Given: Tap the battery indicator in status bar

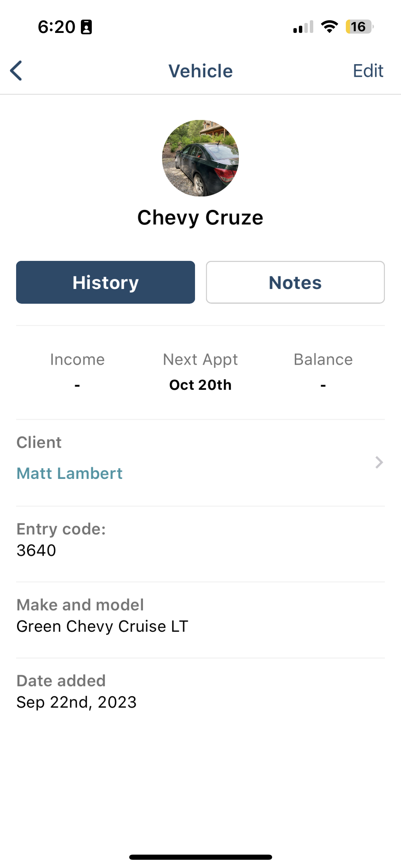Looking at the screenshot, I should pos(359,27).
